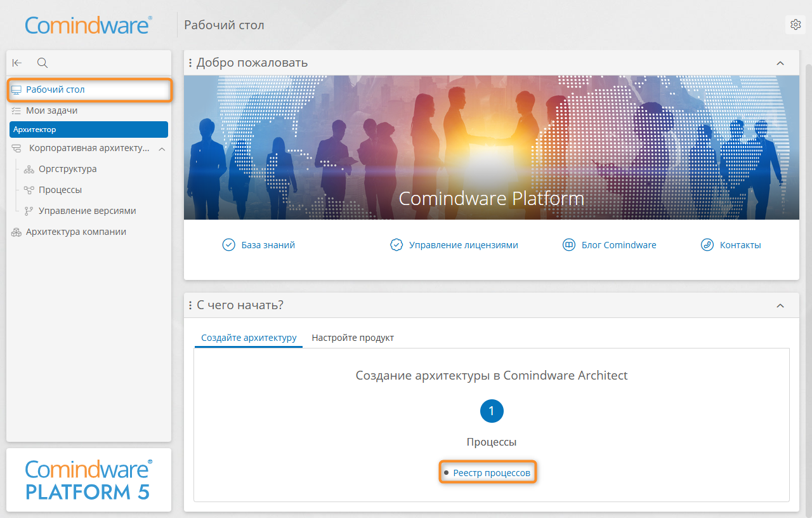Click the Процессы flow icon
The height and width of the screenshot is (518, 812).
tap(29, 190)
